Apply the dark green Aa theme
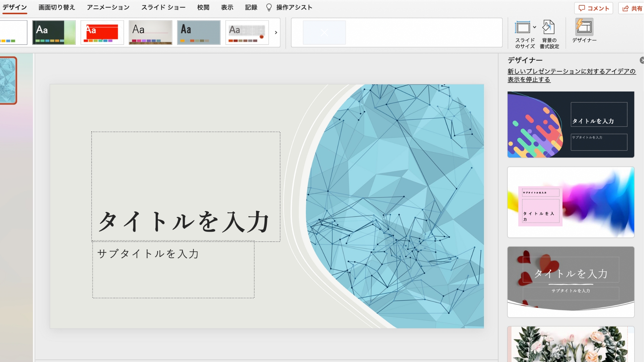Viewport: 644px width, 362px height. click(54, 32)
